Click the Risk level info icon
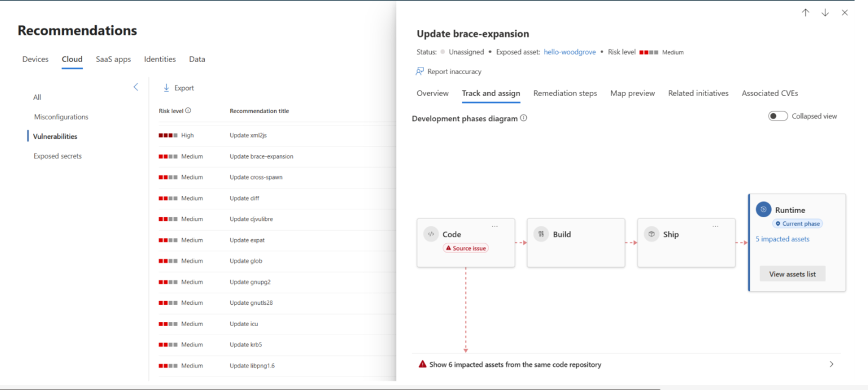Viewport: 868px width, 390px height. point(188,111)
